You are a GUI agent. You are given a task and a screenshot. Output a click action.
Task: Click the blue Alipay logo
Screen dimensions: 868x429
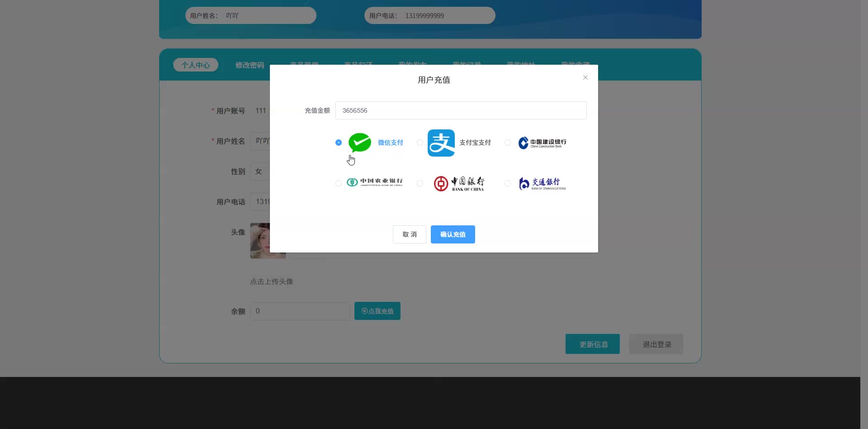tap(441, 143)
